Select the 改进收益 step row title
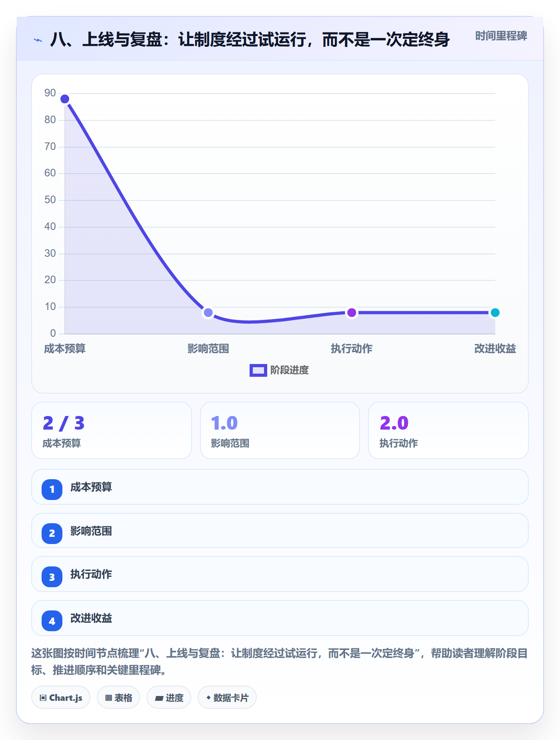 pos(91,618)
